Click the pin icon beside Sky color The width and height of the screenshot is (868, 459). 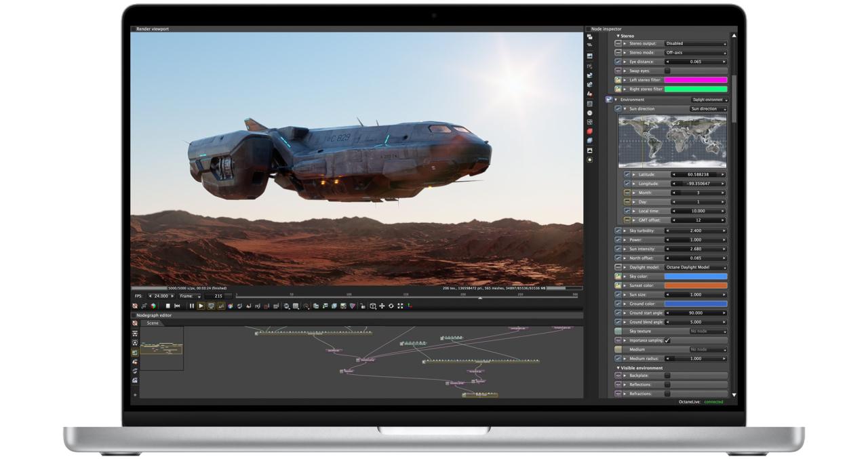618,277
